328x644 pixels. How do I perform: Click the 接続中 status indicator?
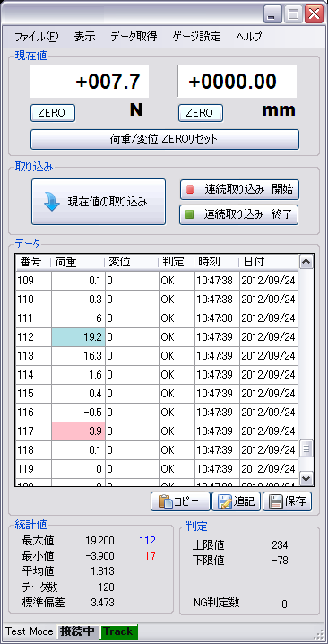pos(77,631)
